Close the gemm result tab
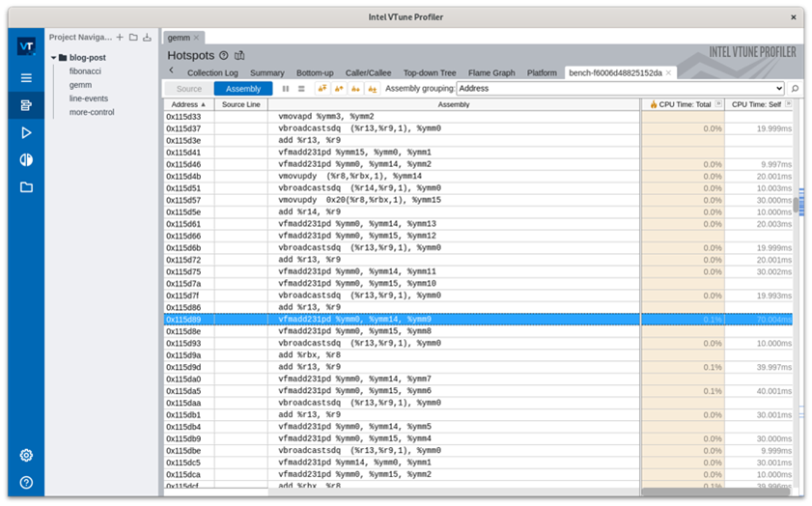Screen dimensions: 812x506 coord(196,38)
